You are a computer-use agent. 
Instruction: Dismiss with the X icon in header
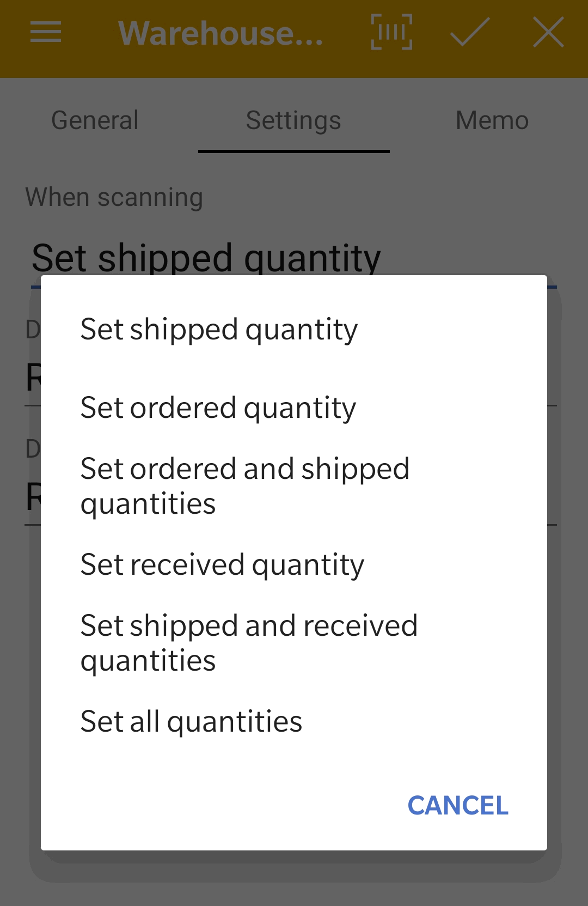(x=548, y=32)
